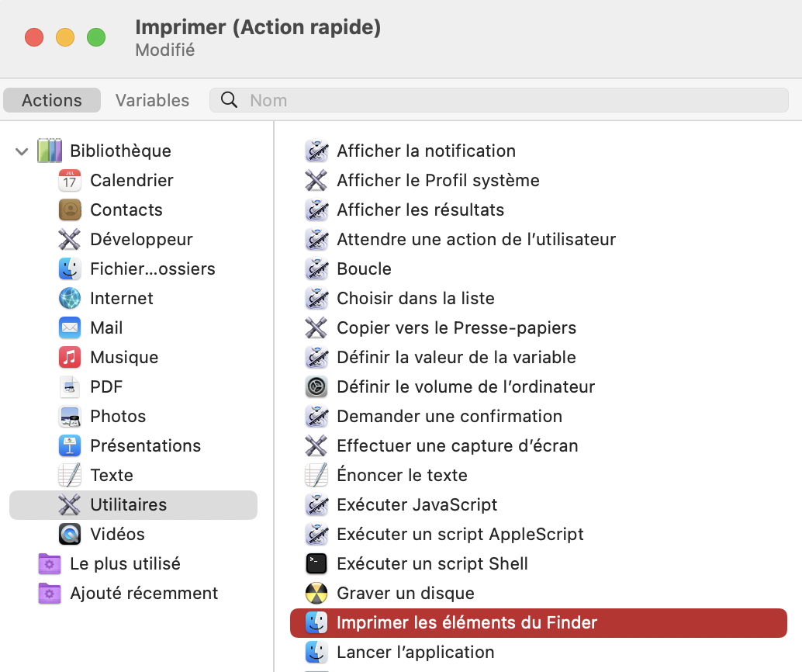Click the Présentations Keynote icon
Screen dimensions: 802x672
pyautogui.click(x=70, y=446)
